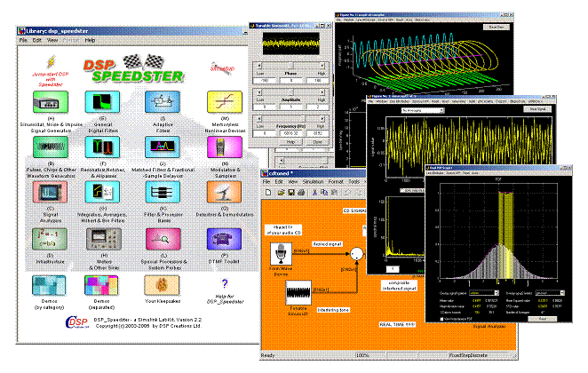Select the sum junction block in cdtoned
The width and height of the screenshot is (588, 373).
[x=357, y=254]
